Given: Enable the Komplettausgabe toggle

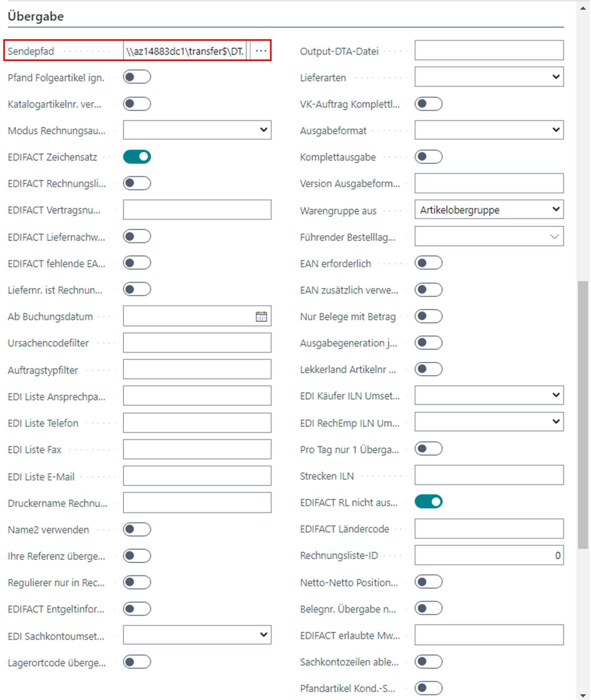Looking at the screenshot, I should click(428, 157).
